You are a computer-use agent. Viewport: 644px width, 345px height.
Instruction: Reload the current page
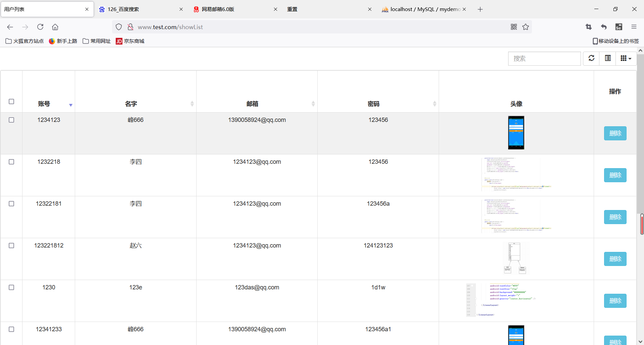[40, 27]
